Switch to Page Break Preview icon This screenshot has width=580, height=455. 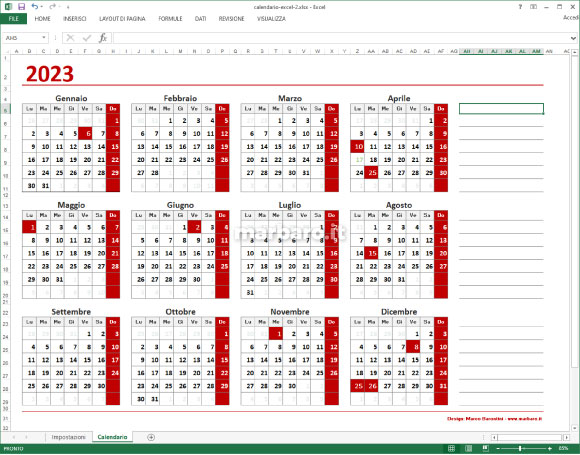pyautogui.click(x=485, y=448)
